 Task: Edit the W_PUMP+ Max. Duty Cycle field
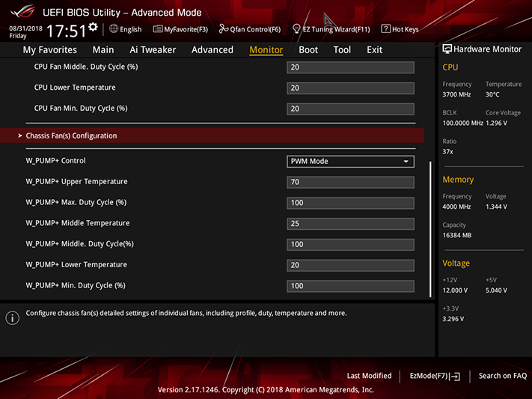tap(350, 203)
